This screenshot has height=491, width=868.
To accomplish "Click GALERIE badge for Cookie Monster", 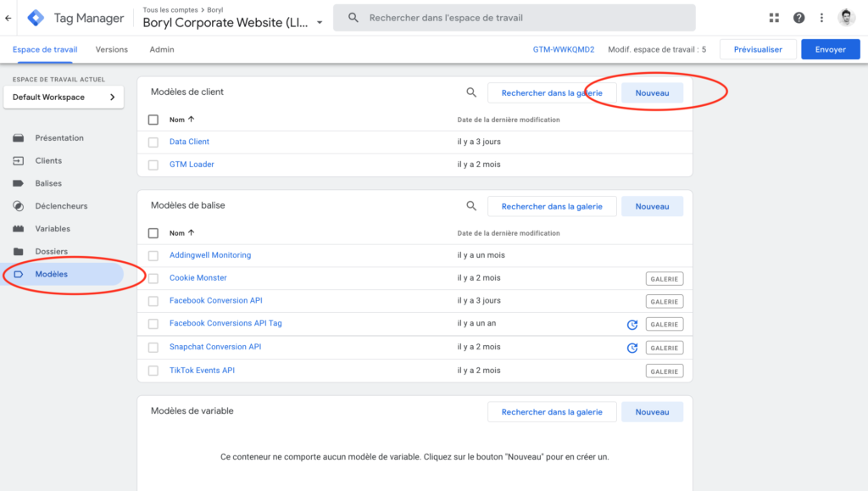I will tap(665, 279).
